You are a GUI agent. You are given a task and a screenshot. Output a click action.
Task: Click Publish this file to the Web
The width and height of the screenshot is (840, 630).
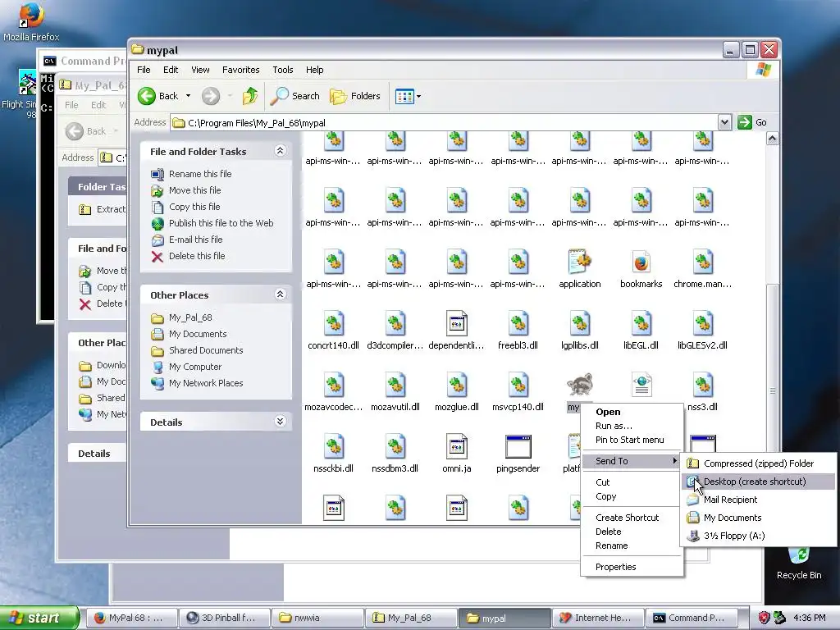[221, 223]
